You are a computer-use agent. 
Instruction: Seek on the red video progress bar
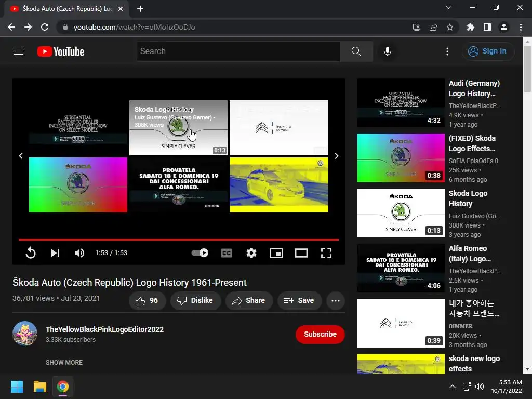tap(179, 240)
